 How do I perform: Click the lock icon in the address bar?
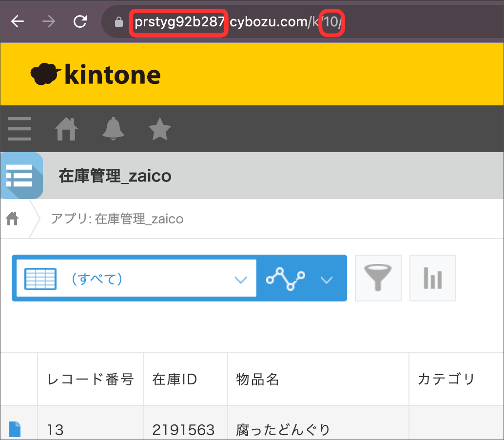(x=119, y=22)
